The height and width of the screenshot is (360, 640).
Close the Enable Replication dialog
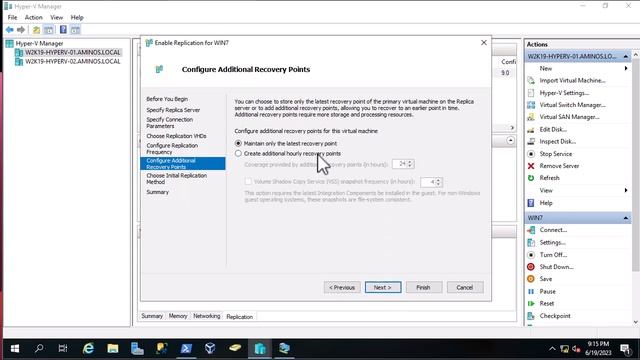click(484, 42)
